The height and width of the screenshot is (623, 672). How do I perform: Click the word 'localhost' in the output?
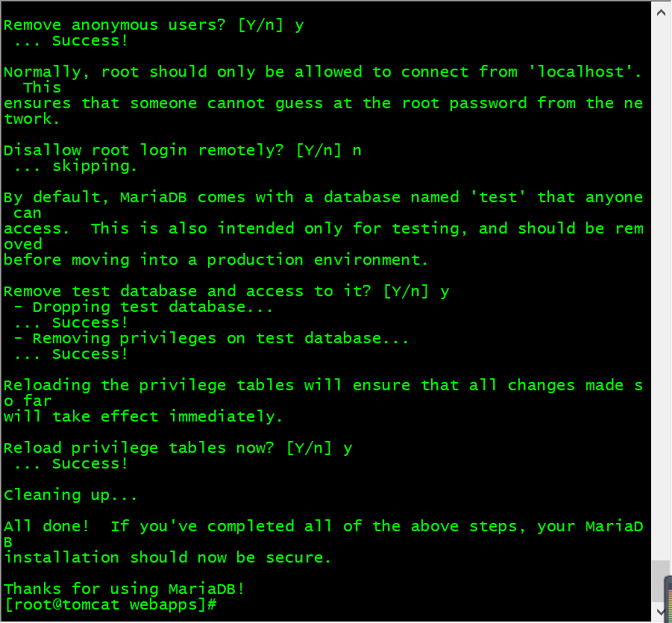tap(580, 72)
